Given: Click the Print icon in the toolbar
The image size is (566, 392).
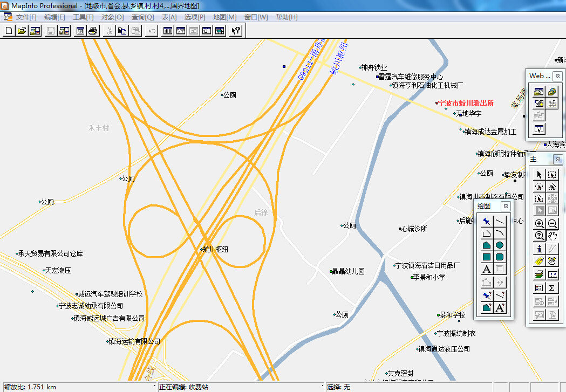Looking at the screenshot, I should tap(93, 31).
